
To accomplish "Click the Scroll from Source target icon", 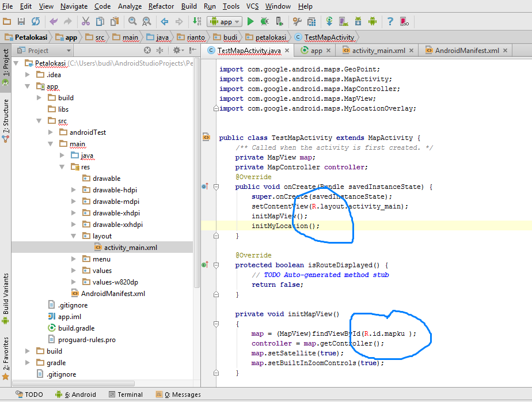I will click(x=147, y=50).
